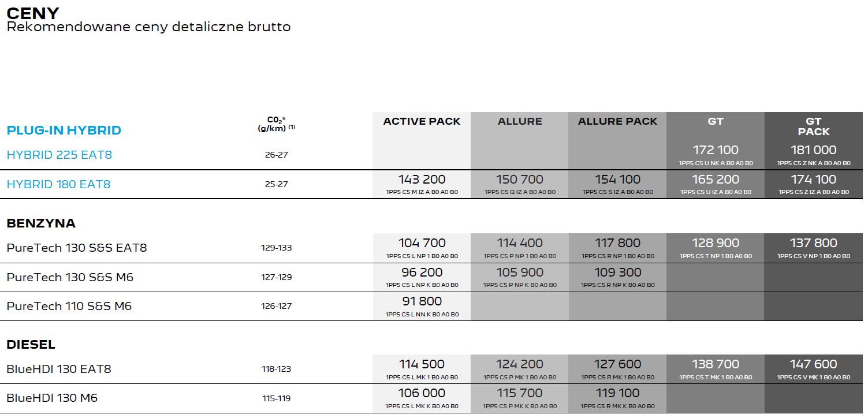Click the 147 600 BlueHDI GT Pack price
Image resolution: width=868 pixels, height=418 pixels.
(x=814, y=364)
